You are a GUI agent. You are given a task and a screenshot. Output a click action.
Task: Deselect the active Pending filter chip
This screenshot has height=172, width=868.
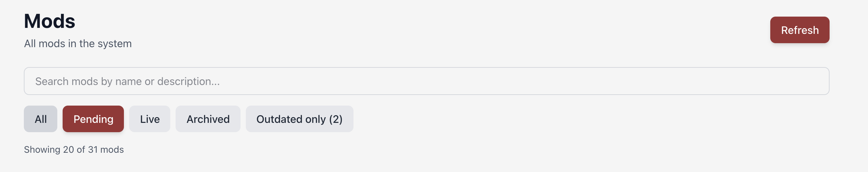(x=93, y=119)
